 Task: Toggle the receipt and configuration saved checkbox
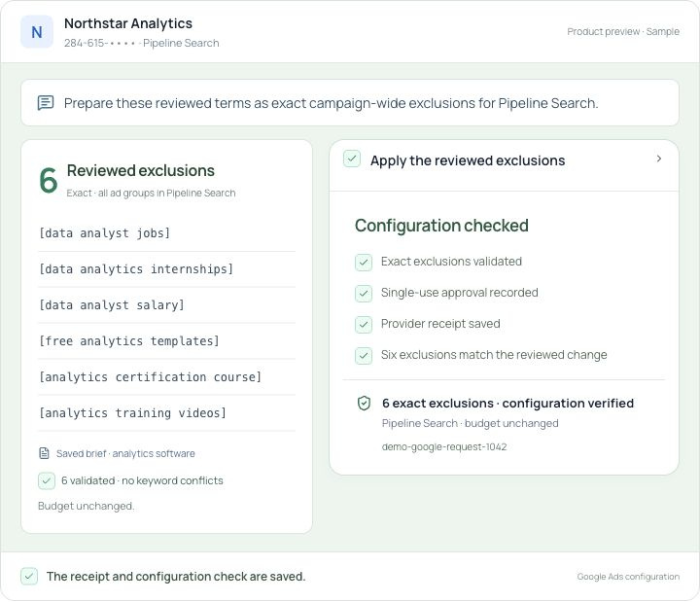[29, 576]
